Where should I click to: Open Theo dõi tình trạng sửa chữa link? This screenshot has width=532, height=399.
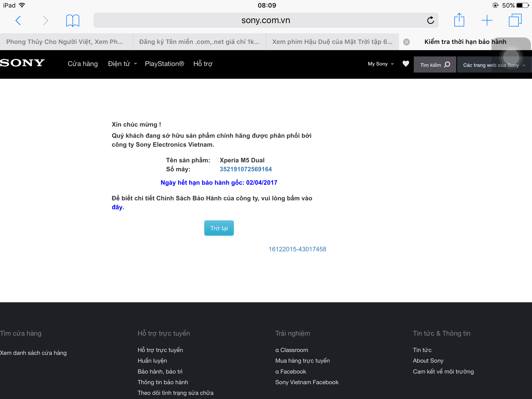(176, 393)
